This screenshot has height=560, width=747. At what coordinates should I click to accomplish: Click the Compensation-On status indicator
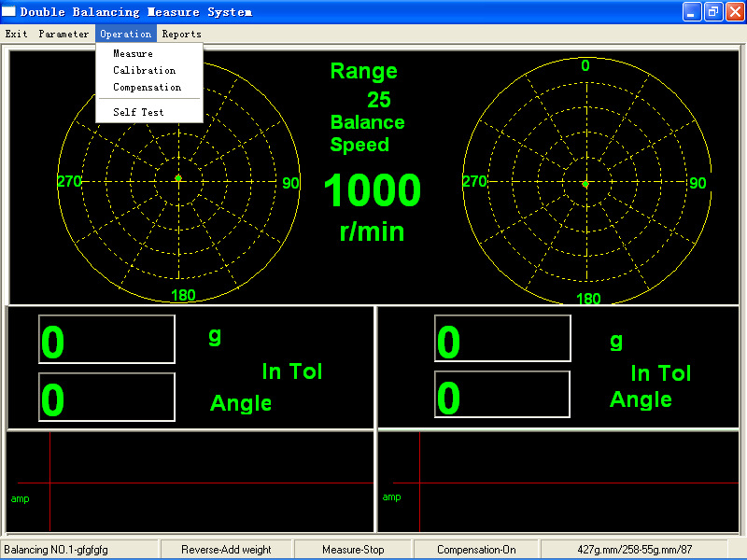(x=476, y=550)
